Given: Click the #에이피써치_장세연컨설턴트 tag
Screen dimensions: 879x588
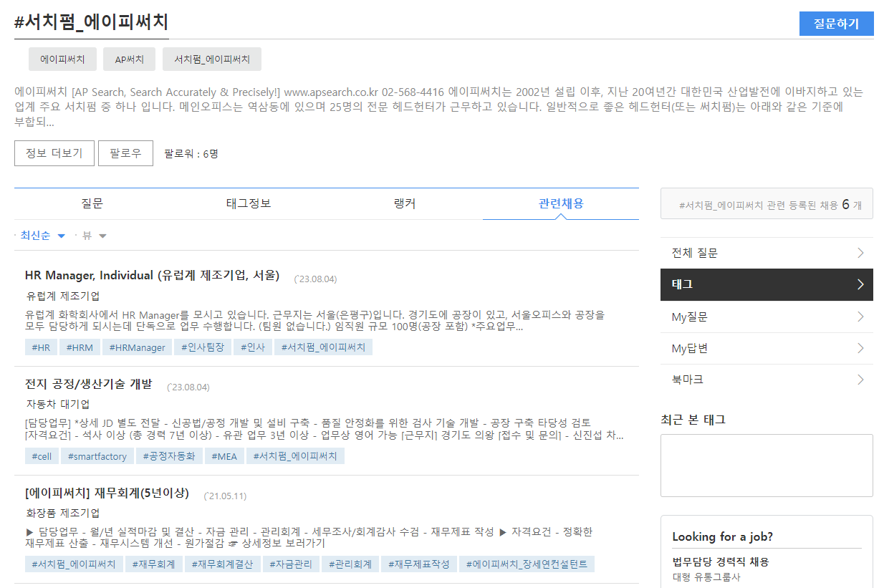Looking at the screenshot, I should 527,564.
